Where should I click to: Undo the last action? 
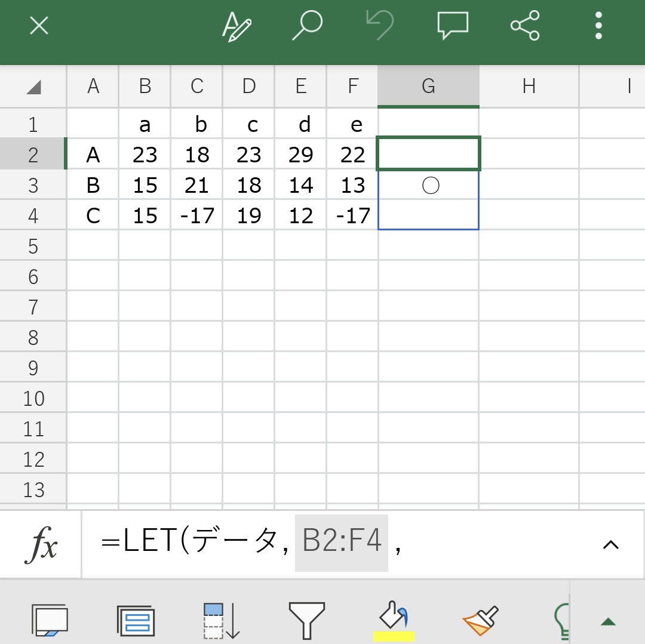[x=380, y=26]
